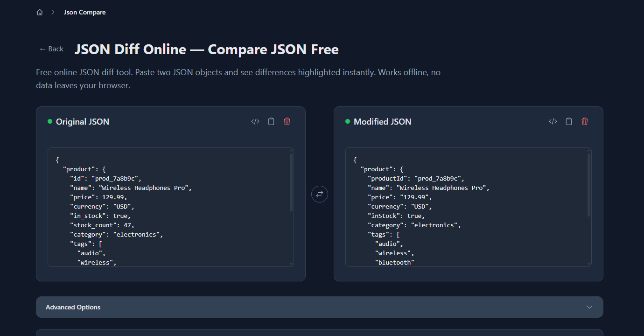Copy the Modified JSON to clipboard

[568, 121]
